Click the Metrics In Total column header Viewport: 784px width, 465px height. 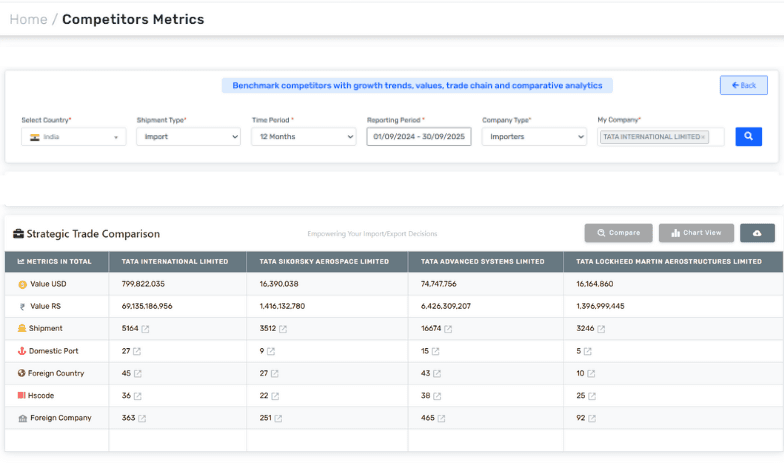(56, 262)
